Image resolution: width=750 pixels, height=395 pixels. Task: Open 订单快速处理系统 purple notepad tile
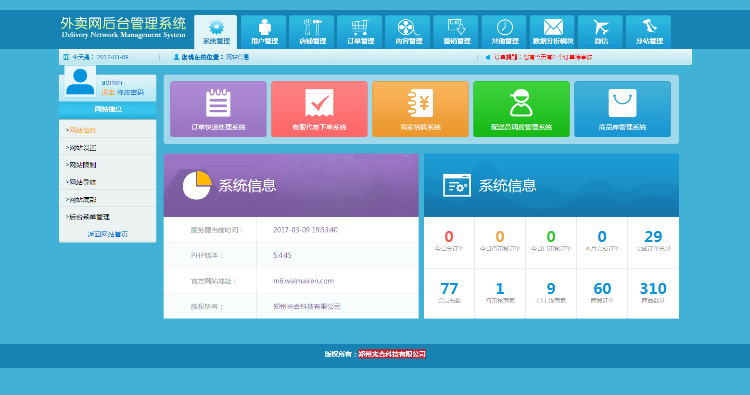coord(218,109)
